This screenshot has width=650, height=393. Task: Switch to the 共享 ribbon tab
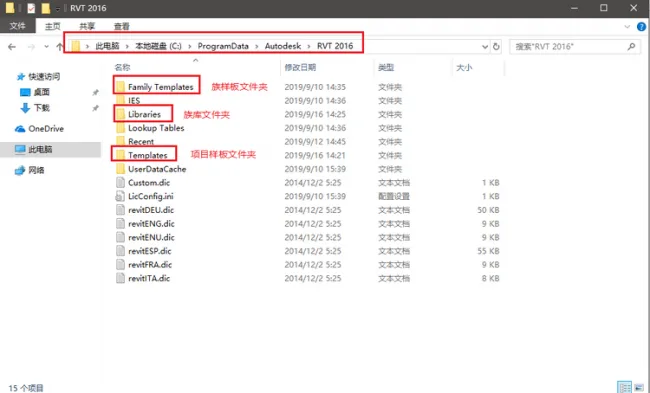[87, 27]
